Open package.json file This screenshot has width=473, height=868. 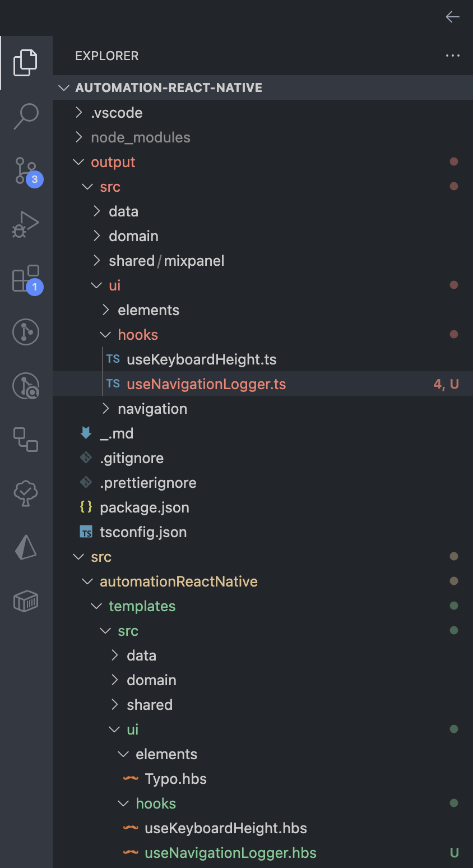point(144,507)
